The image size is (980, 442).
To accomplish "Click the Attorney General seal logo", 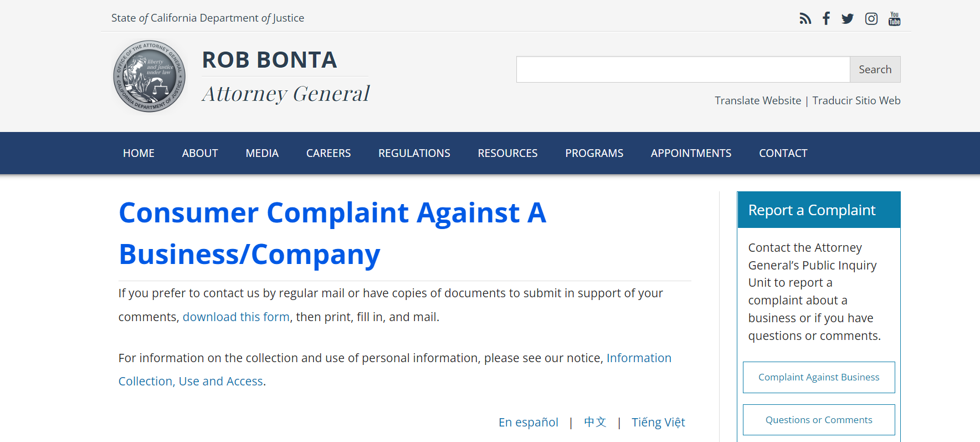I will point(149,76).
